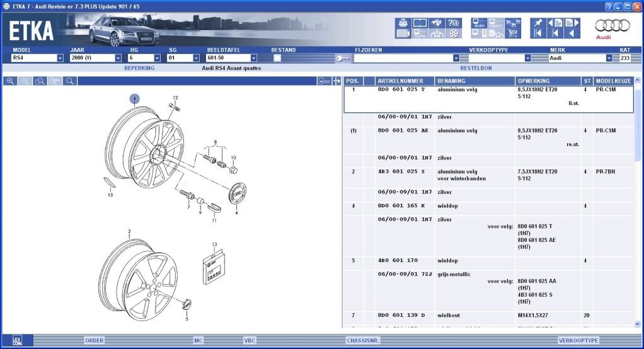
Task: Click callout number 13 in the diagram
Action: click(x=214, y=244)
